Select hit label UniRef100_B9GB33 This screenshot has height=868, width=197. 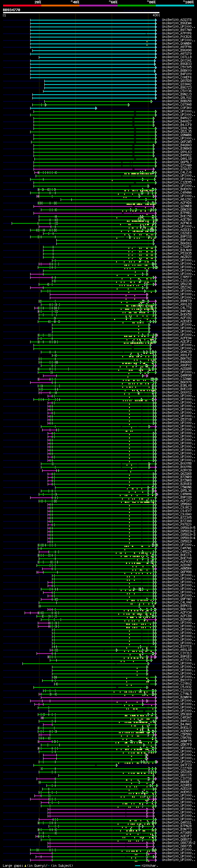pos(177,64)
